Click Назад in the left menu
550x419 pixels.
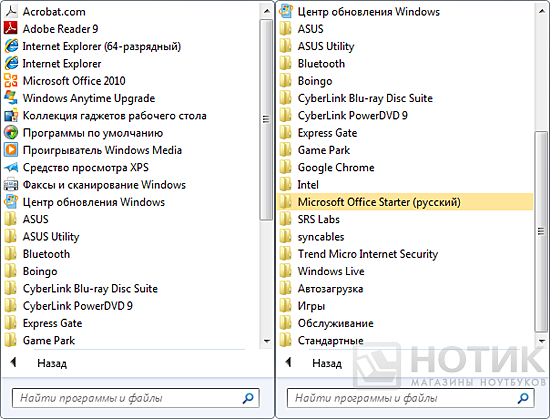tap(52, 363)
